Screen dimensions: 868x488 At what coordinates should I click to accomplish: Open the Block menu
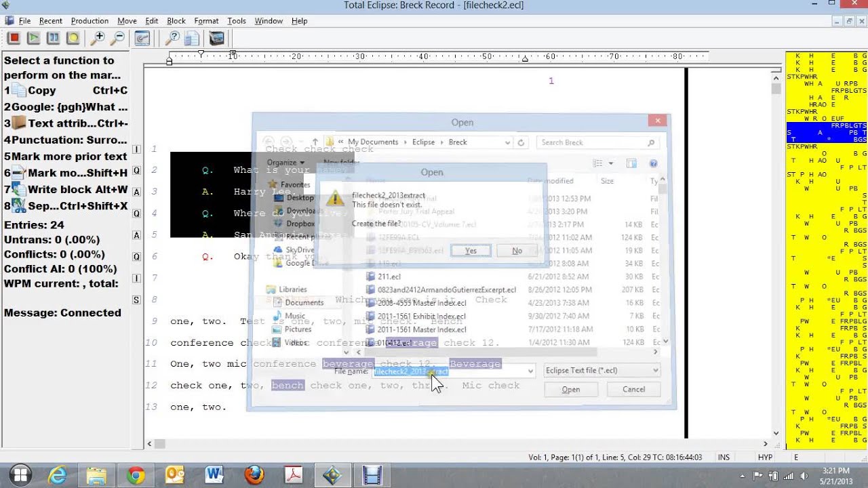176,21
